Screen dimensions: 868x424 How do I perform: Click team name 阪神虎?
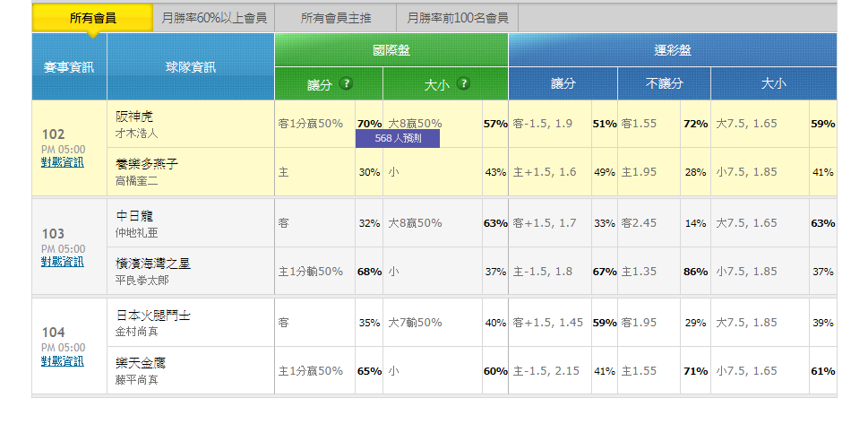[134, 117]
